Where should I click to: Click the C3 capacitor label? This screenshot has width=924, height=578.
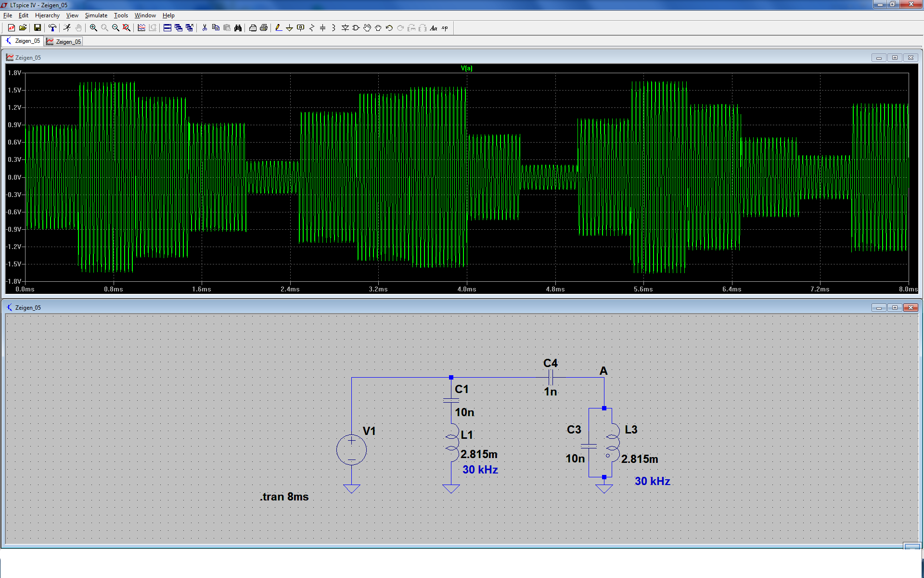574,430
